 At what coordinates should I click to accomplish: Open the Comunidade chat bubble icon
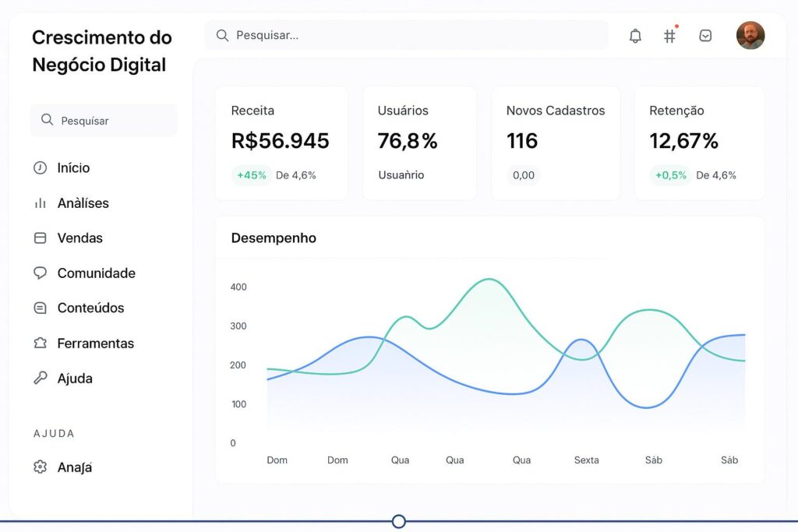(x=40, y=273)
